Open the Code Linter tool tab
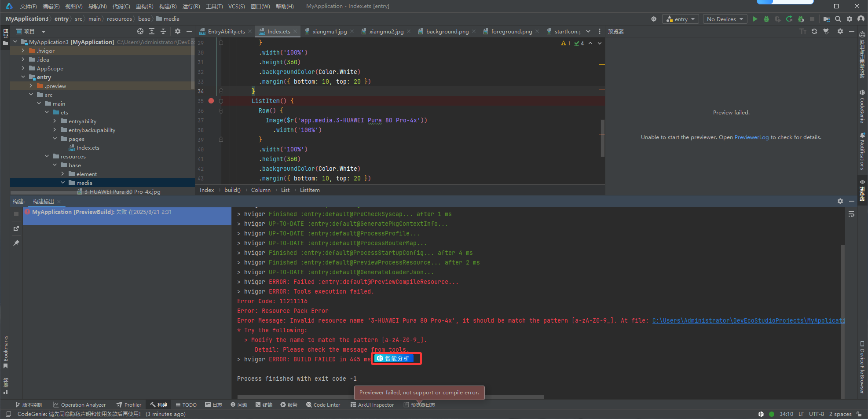The width and height of the screenshot is (868, 419). 323,404
